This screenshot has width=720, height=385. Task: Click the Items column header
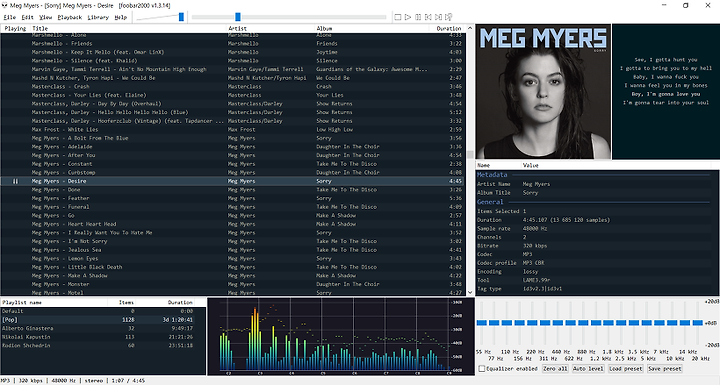point(122,302)
